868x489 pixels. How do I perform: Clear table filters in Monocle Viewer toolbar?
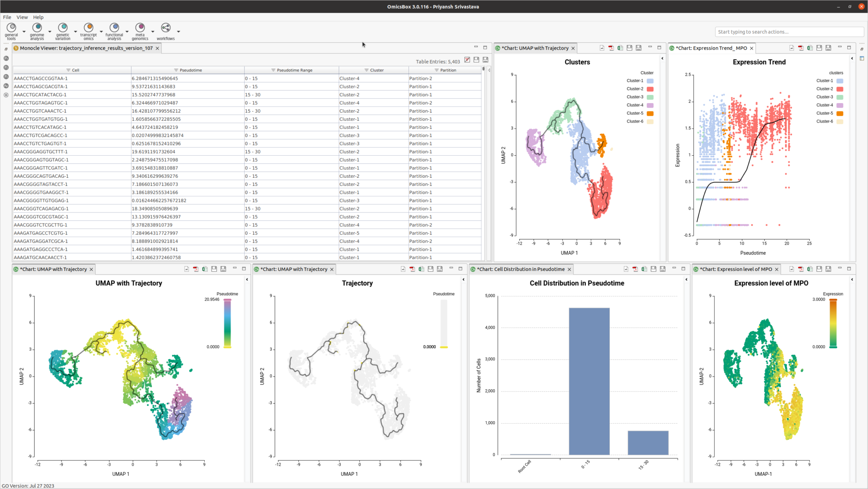(467, 60)
